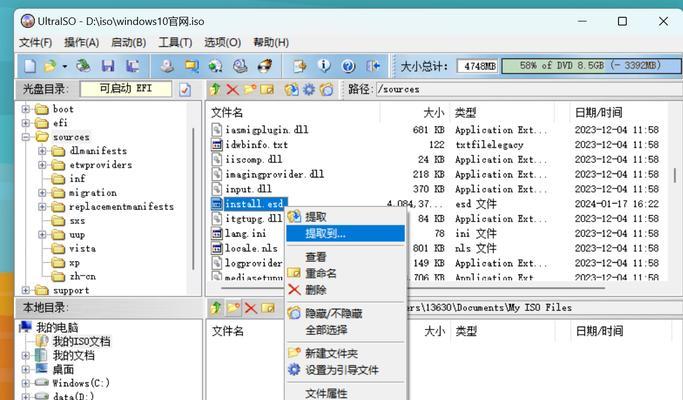
Task: Expand the etwproviders folder node
Action: [x=42, y=165]
